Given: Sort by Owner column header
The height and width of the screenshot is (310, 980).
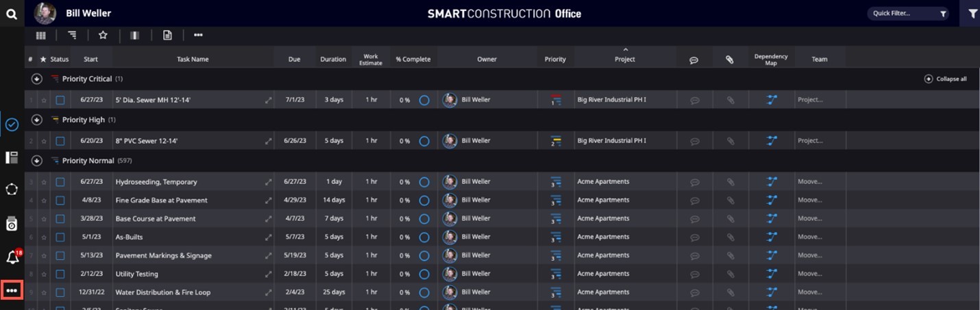Looking at the screenshot, I should pyautogui.click(x=487, y=59).
